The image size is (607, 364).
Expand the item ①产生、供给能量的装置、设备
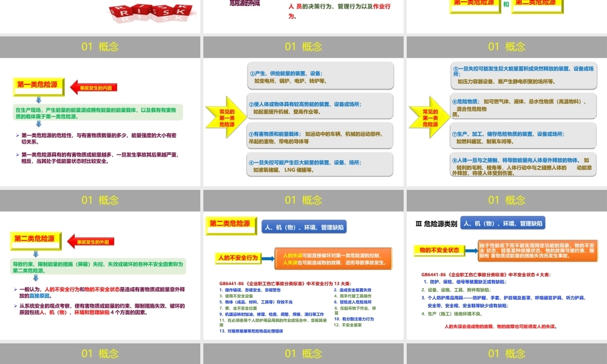coord(320,75)
